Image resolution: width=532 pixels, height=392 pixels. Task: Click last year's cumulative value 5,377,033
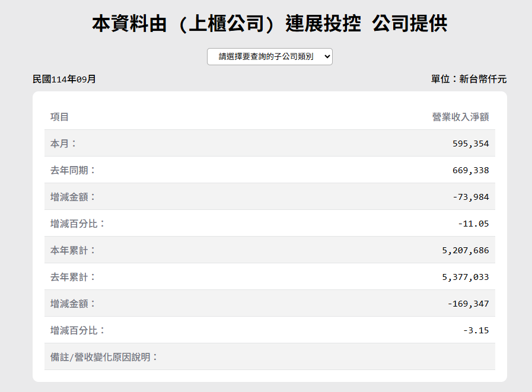pyautogui.click(x=466, y=277)
